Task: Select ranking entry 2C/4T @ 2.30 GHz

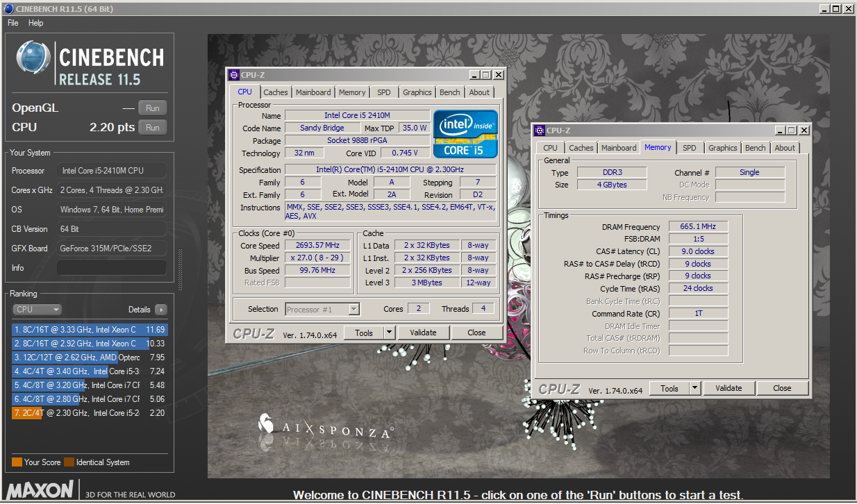Action: (x=90, y=413)
